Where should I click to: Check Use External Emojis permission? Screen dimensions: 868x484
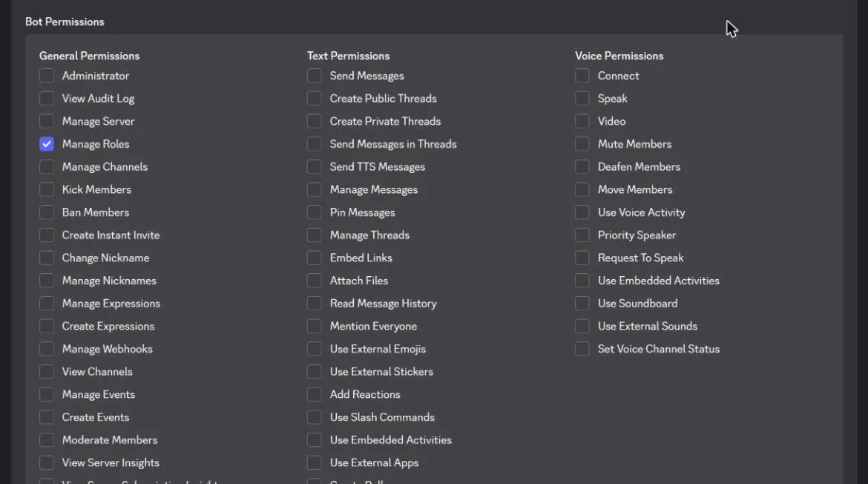314,349
